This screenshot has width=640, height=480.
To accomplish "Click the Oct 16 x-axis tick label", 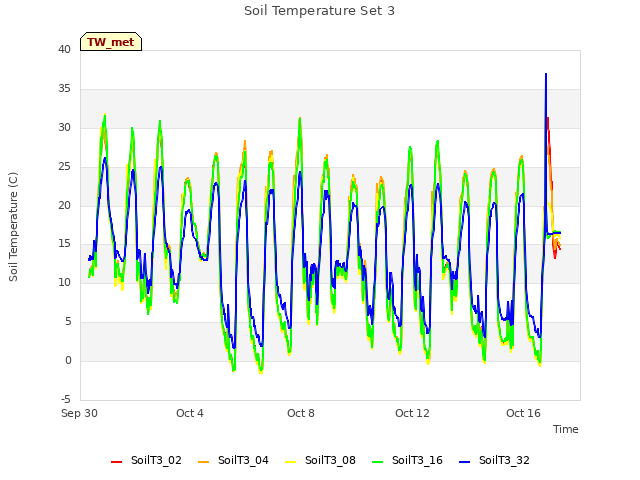I will 523,413.
